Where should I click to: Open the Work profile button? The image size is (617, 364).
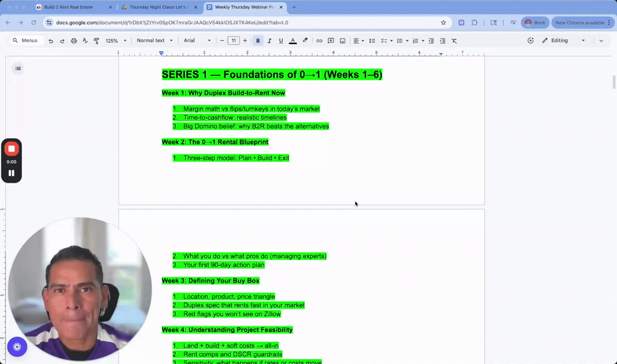[535, 22]
